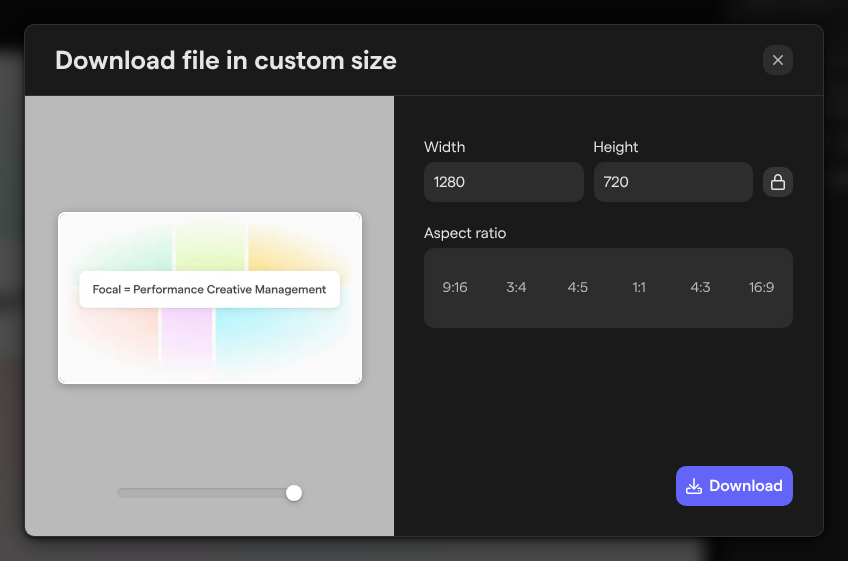Viewport: 848px width, 561px height.
Task: Select the 1:1 aspect ratio
Action: pyautogui.click(x=639, y=287)
